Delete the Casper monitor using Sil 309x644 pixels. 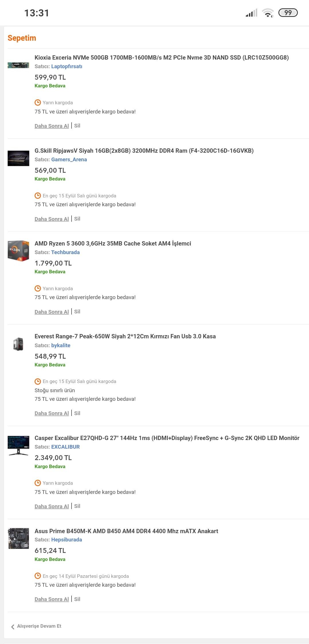point(77,506)
